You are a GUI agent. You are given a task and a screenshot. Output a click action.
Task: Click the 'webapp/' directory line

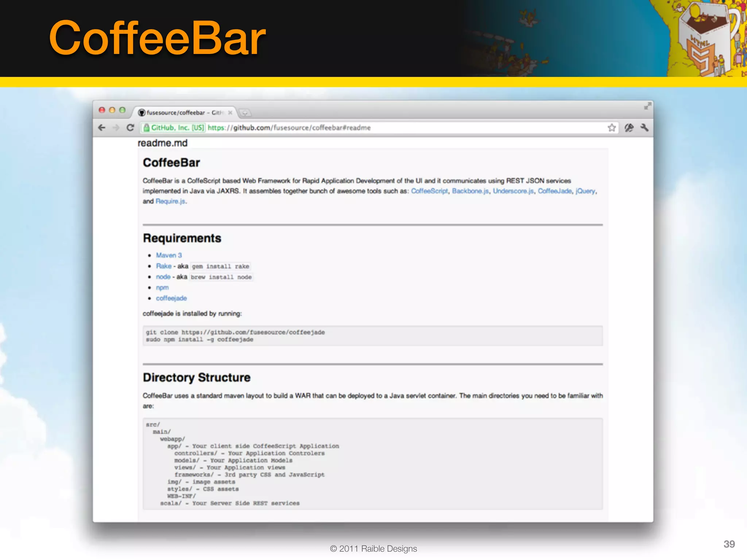pyautogui.click(x=173, y=439)
